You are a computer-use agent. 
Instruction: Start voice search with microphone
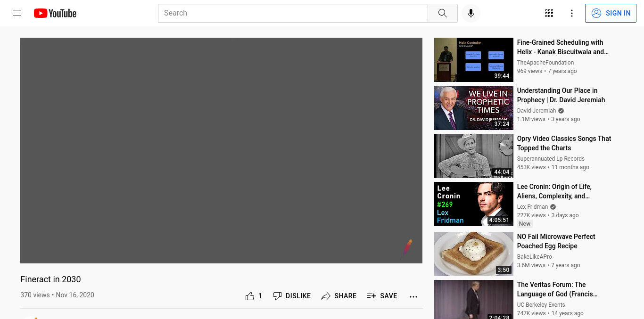click(471, 13)
